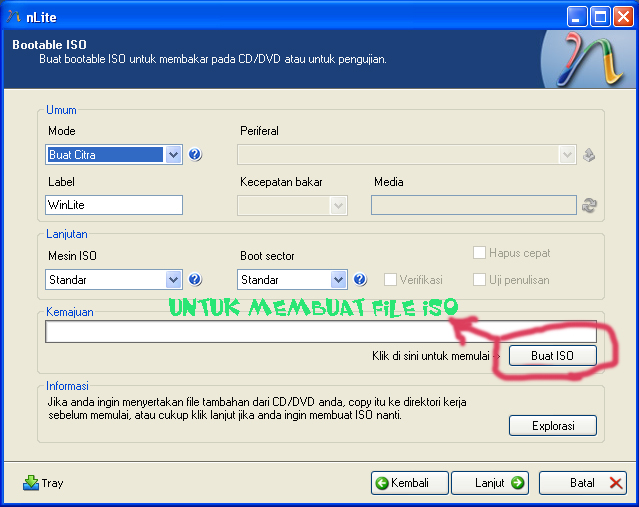The width and height of the screenshot is (639, 507).
Task: Close the nLite window
Action: pos(624,17)
